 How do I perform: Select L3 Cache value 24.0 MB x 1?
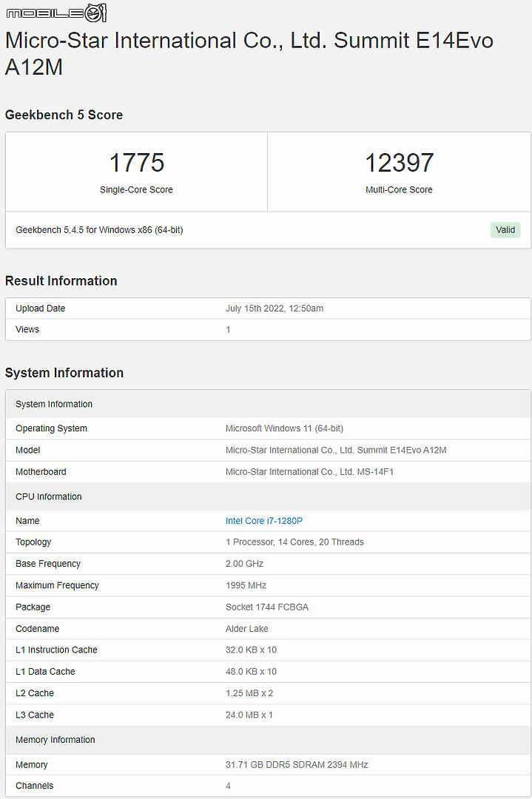tap(249, 715)
